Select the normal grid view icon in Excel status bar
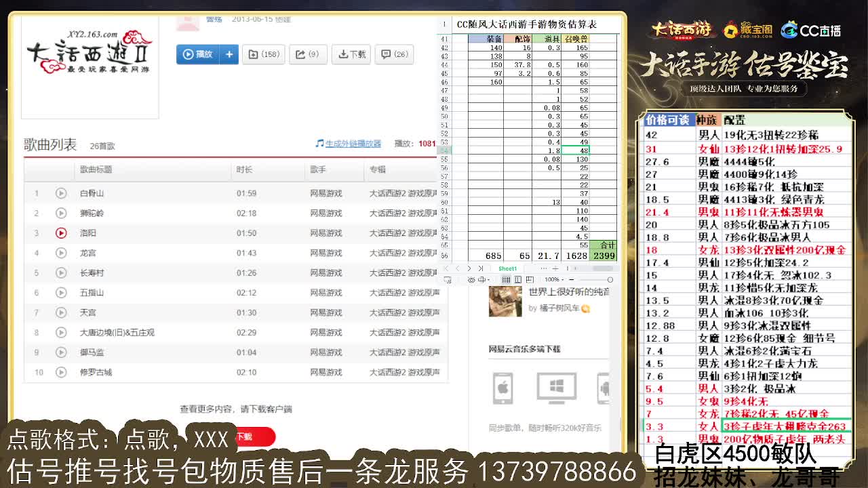Screen dimensions: 868x488 tap(507, 280)
